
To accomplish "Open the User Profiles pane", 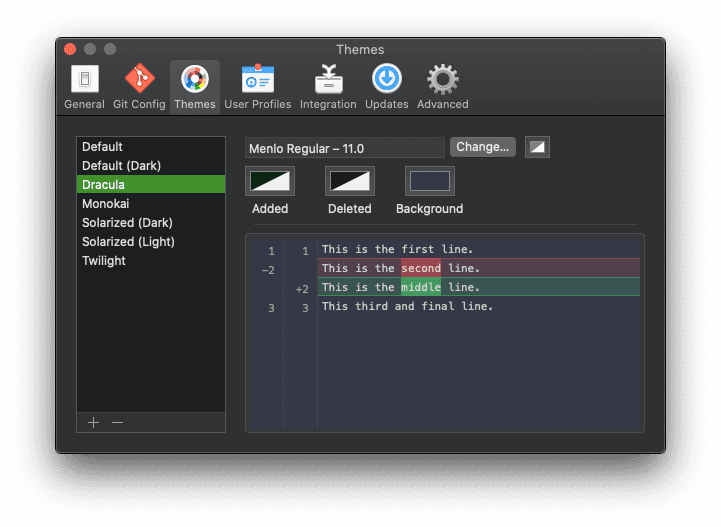I will (x=257, y=86).
